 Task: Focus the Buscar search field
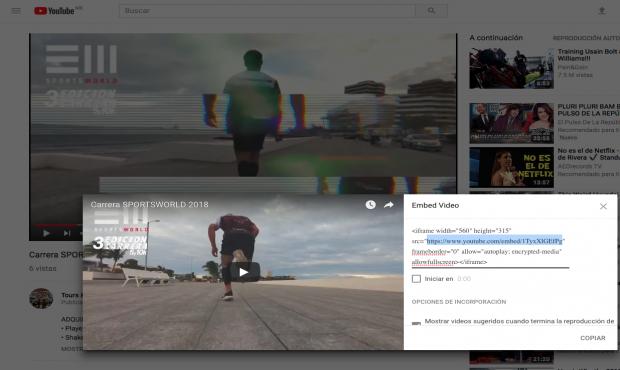click(267, 11)
